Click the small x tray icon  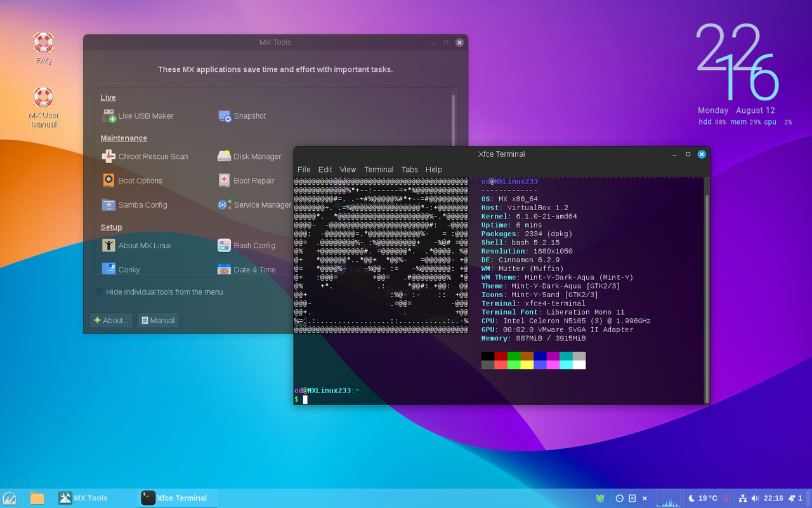click(645, 498)
